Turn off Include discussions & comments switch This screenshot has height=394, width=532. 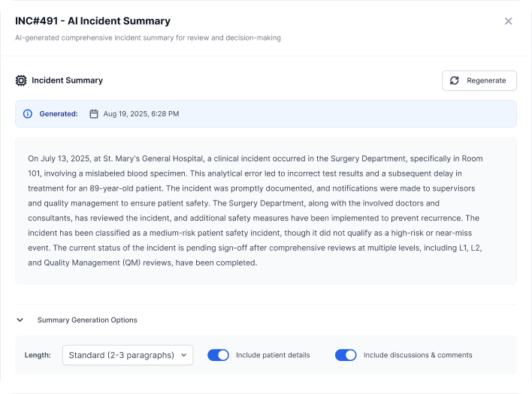point(346,355)
